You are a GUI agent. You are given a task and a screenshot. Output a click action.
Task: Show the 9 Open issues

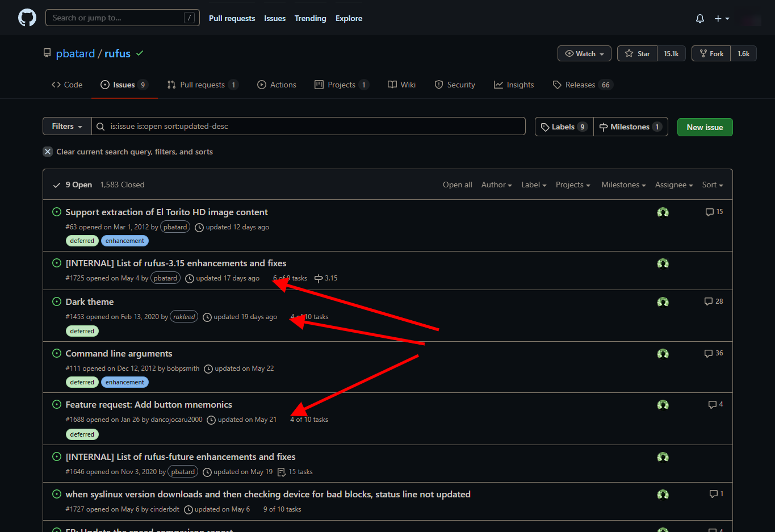tap(72, 185)
